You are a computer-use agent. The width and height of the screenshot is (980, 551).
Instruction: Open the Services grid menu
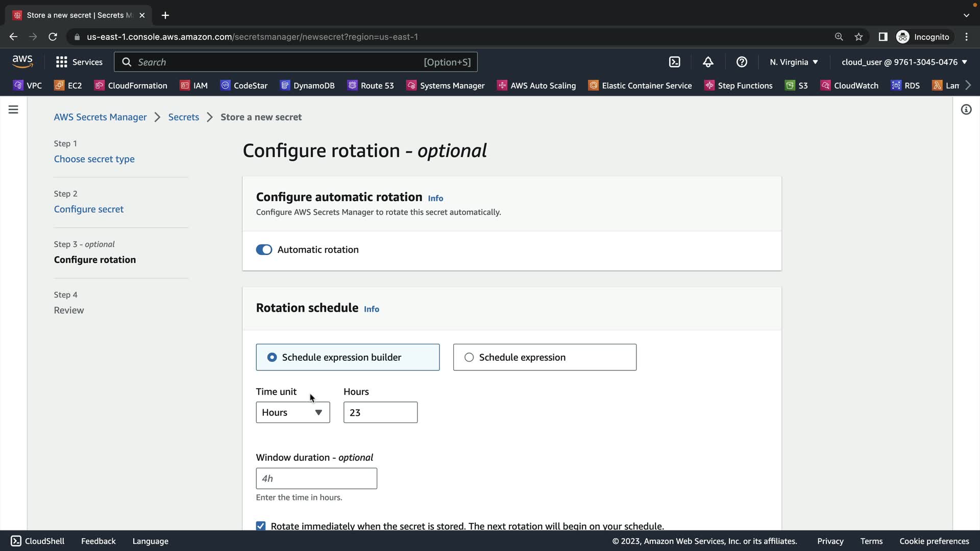pyautogui.click(x=79, y=62)
